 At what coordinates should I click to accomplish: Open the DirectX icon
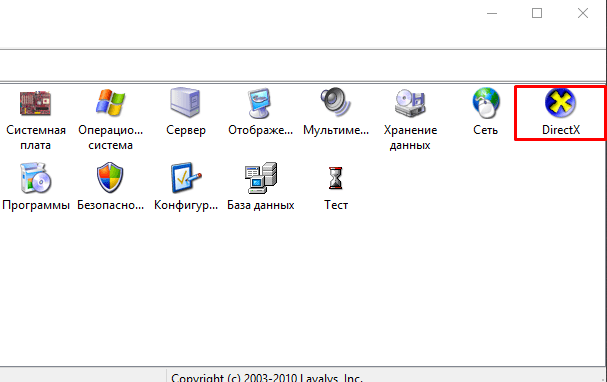560,103
